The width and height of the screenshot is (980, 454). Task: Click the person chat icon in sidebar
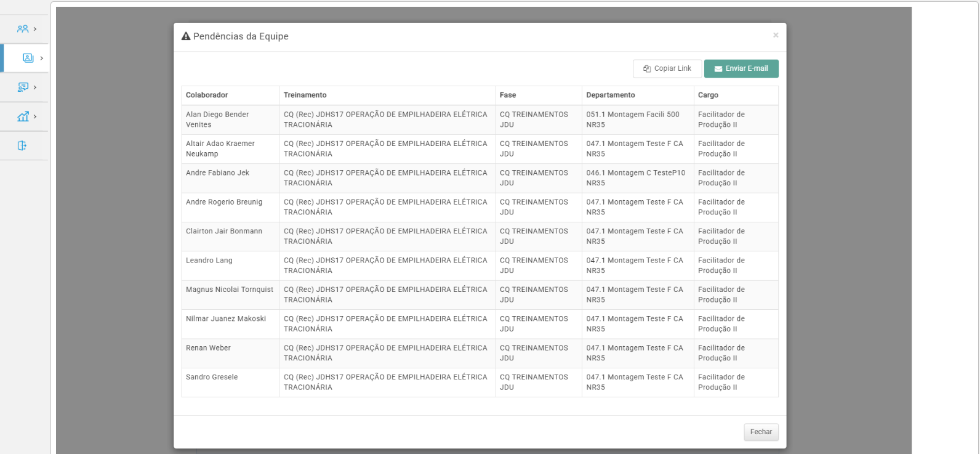tap(23, 87)
